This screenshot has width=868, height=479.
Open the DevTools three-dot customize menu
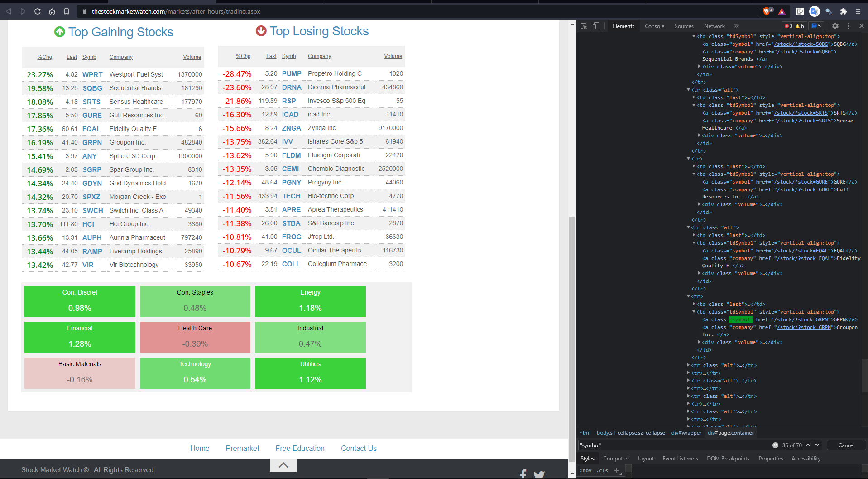point(849,26)
